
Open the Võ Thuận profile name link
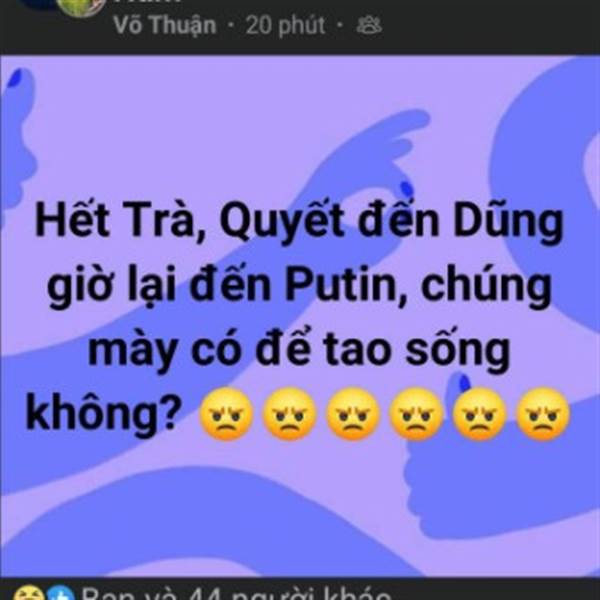point(165,25)
